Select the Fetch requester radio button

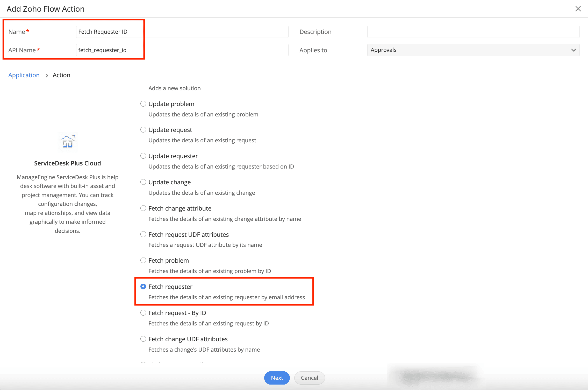[x=143, y=287]
